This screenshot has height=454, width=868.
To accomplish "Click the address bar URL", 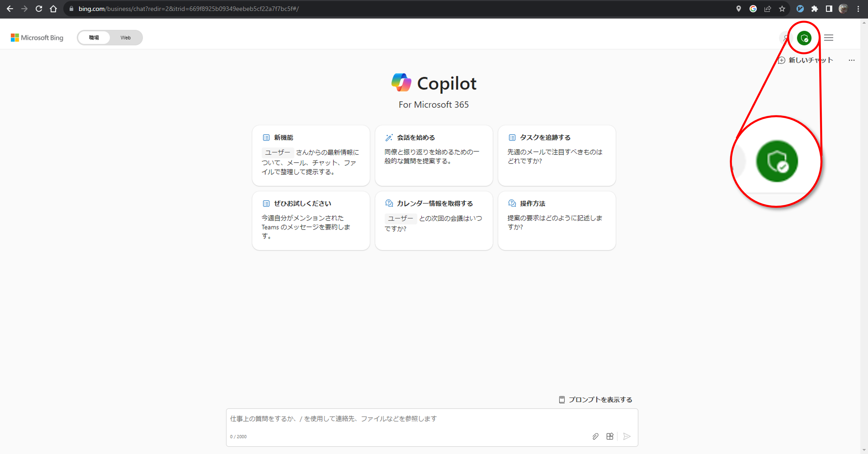I will (189, 9).
